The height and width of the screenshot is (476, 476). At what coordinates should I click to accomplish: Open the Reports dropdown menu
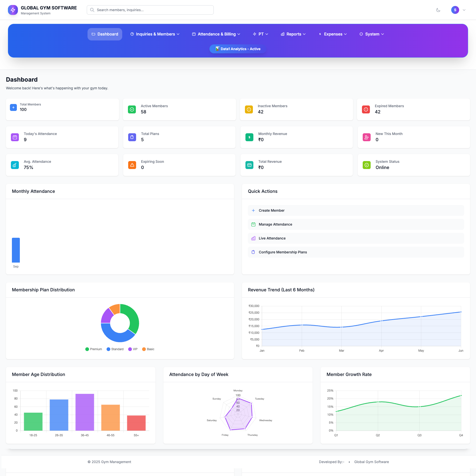[x=293, y=34]
